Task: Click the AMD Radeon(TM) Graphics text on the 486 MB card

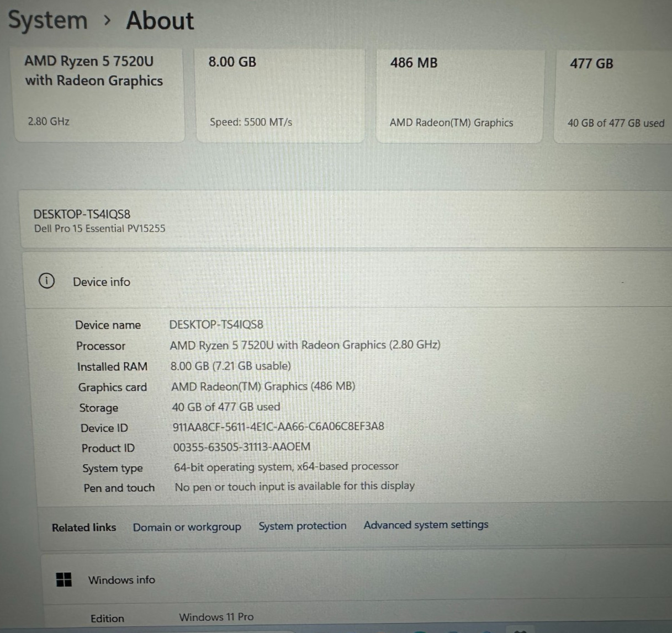Action: (x=451, y=123)
